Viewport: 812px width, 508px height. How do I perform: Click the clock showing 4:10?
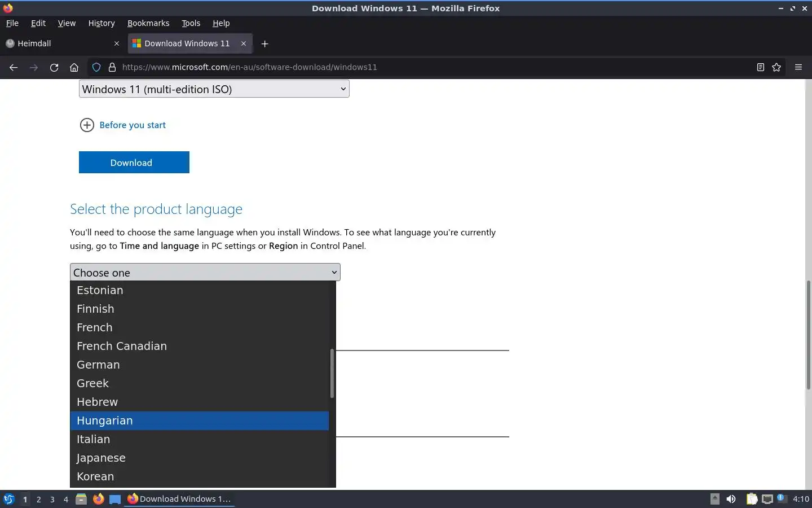pos(801,499)
